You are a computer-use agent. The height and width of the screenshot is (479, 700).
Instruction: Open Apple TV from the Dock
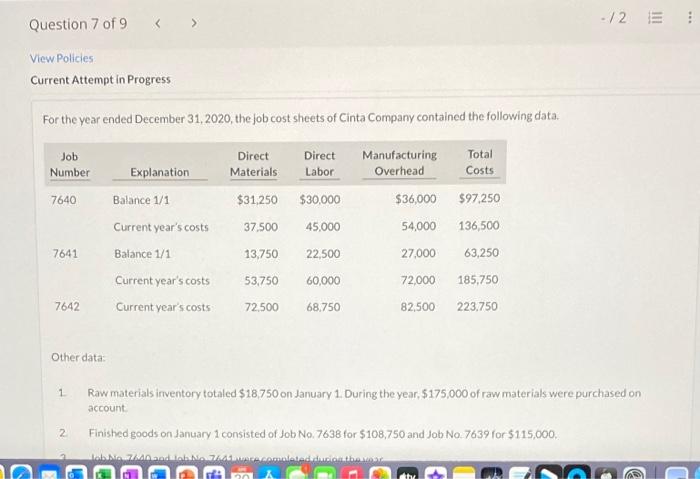tap(407, 473)
